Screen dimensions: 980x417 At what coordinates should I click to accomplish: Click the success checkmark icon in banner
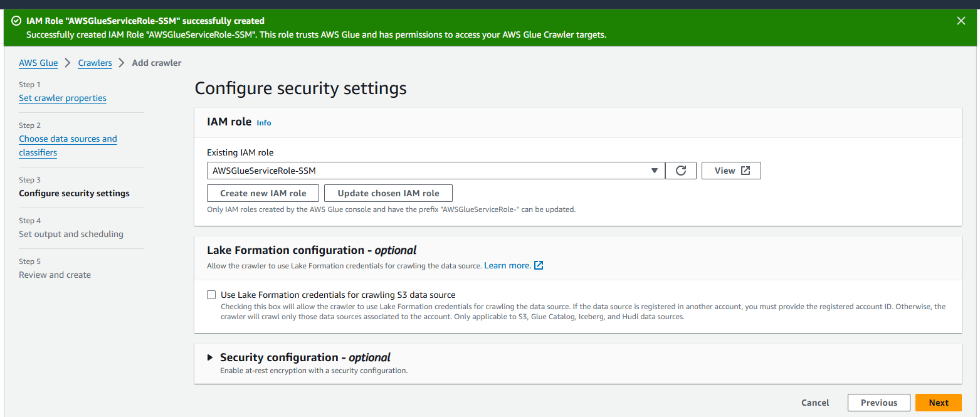16,21
